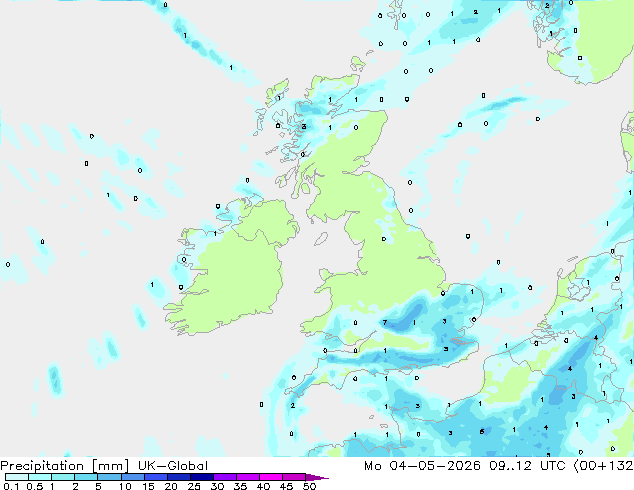Click the '7' precipitation value over southern England
This screenshot has width=634, height=490.
(x=385, y=323)
